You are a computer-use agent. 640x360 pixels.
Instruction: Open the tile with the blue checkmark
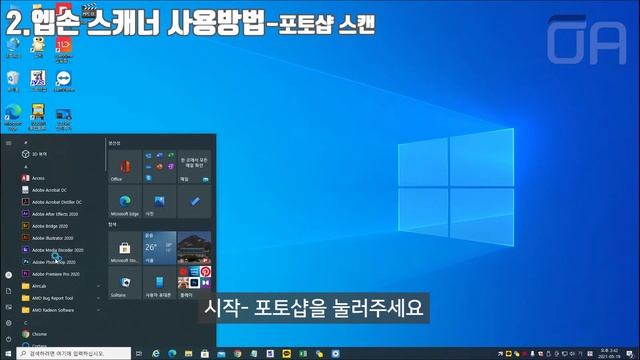[x=194, y=201]
